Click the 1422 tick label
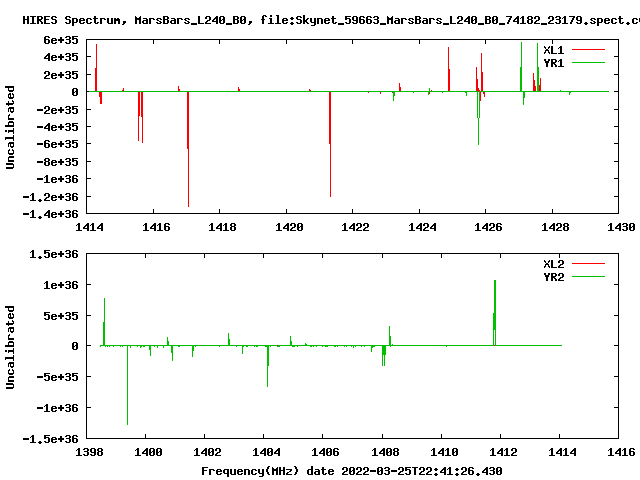Image resolution: width=640 pixels, height=480 pixels. [x=356, y=227]
